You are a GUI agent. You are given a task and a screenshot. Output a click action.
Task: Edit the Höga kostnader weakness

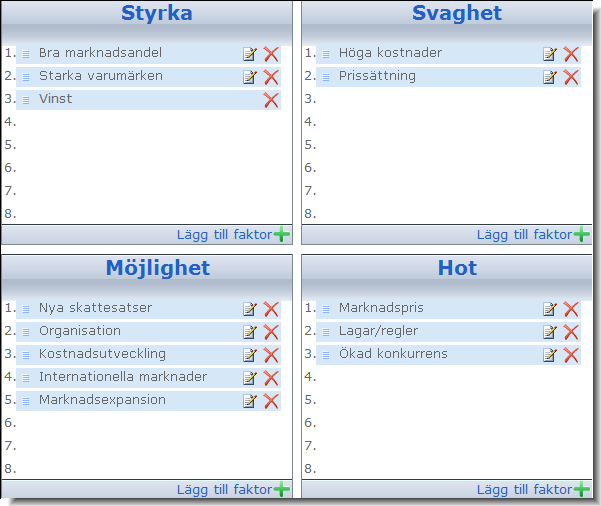coord(550,54)
